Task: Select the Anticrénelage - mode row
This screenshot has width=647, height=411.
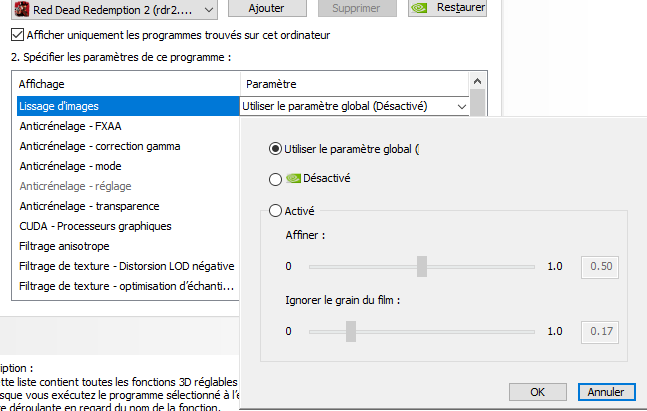Action: [x=128, y=166]
